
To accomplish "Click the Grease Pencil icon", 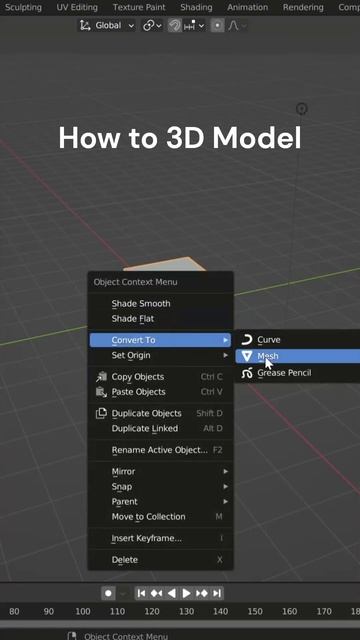I will pos(247,373).
